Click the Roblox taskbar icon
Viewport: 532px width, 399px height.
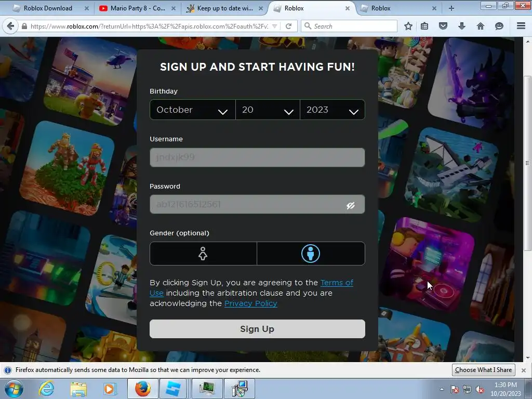coord(174,389)
